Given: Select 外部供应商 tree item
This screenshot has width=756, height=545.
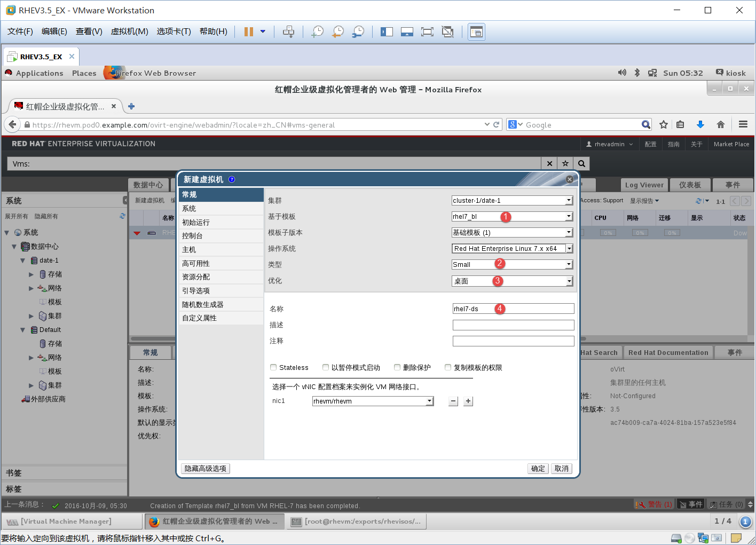Looking at the screenshot, I should tap(44, 399).
